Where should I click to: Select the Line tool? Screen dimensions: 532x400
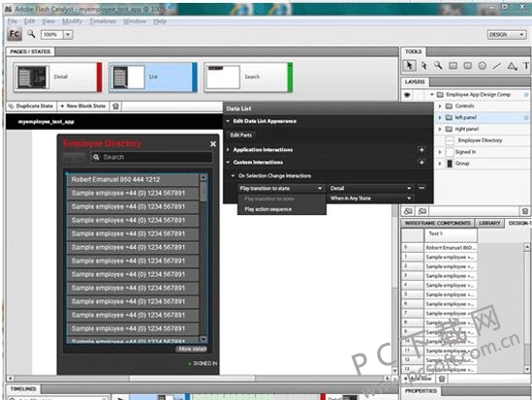tap(497, 66)
